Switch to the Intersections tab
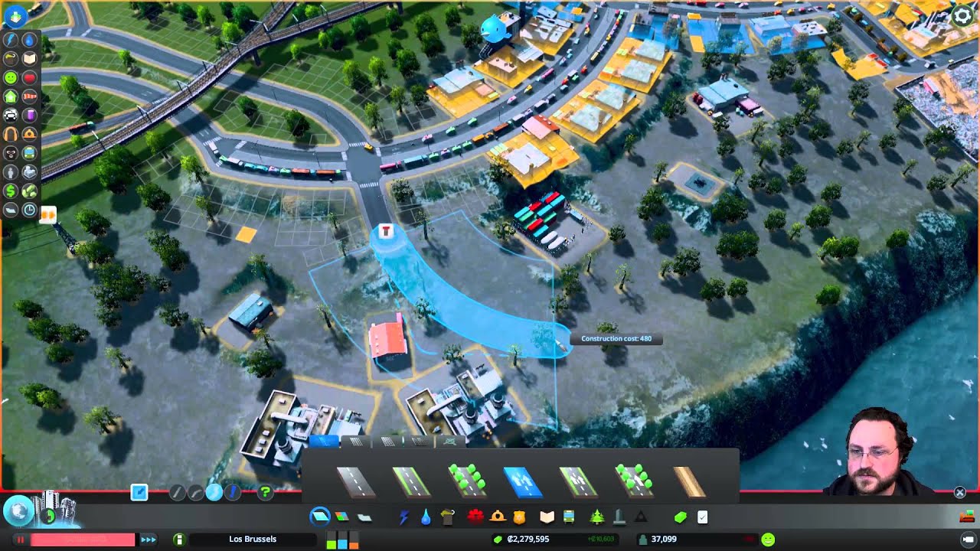Image resolution: width=980 pixels, height=551 pixels. coord(450,442)
